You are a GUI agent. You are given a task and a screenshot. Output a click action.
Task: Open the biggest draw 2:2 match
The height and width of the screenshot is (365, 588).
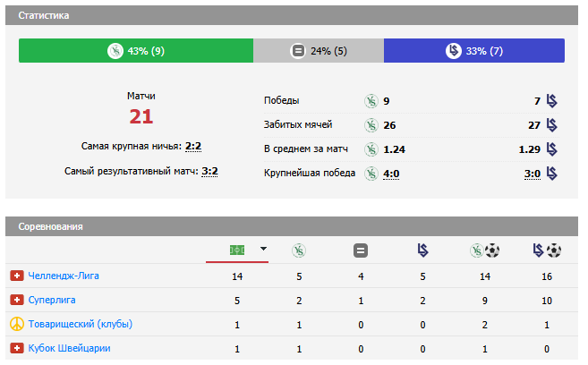point(192,146)
